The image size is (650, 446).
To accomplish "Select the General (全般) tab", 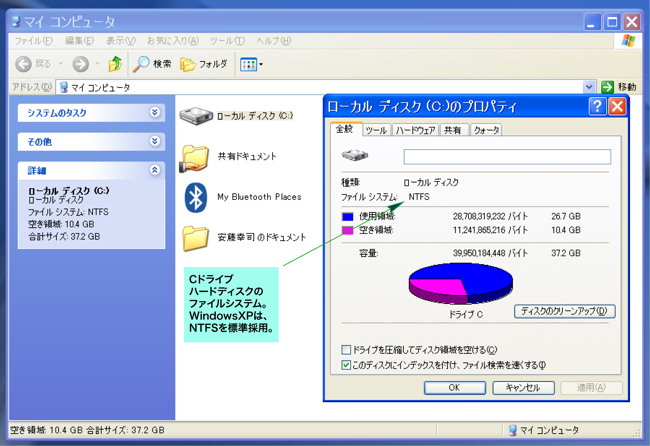I will [x=345, y=129].
